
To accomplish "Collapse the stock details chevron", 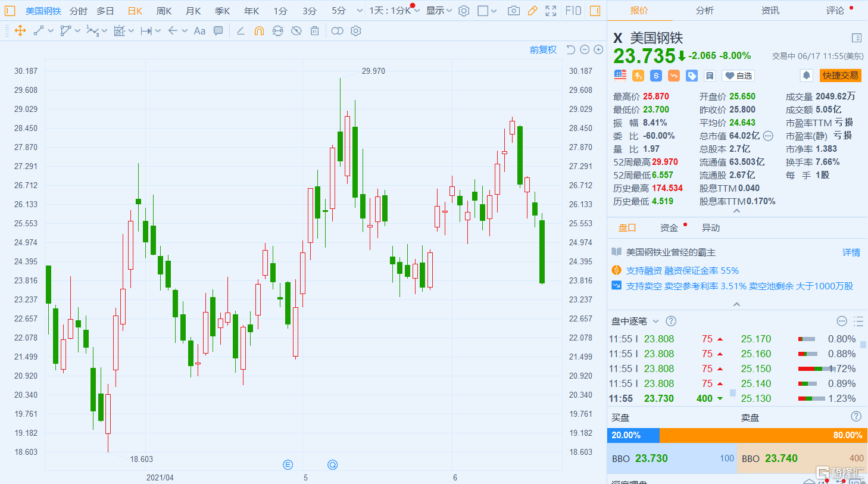I will pyautogui.click(x=736, y=211).
